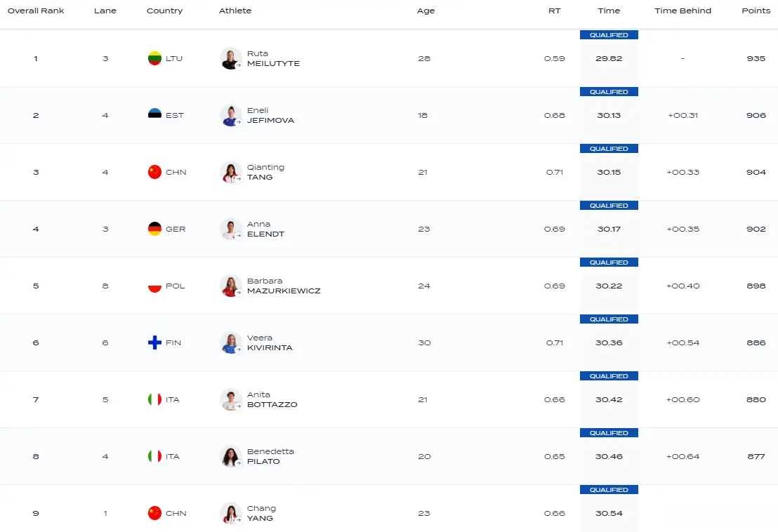This screenshot has width=778, height=532.
Task: Click Lithuania flag icon for Meilutyte
Action: (155, 58)
